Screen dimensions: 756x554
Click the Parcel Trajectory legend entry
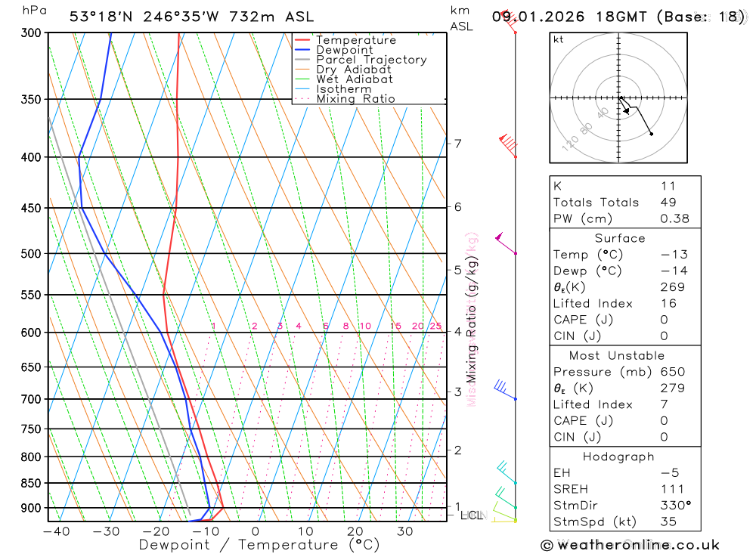point(361,60)
